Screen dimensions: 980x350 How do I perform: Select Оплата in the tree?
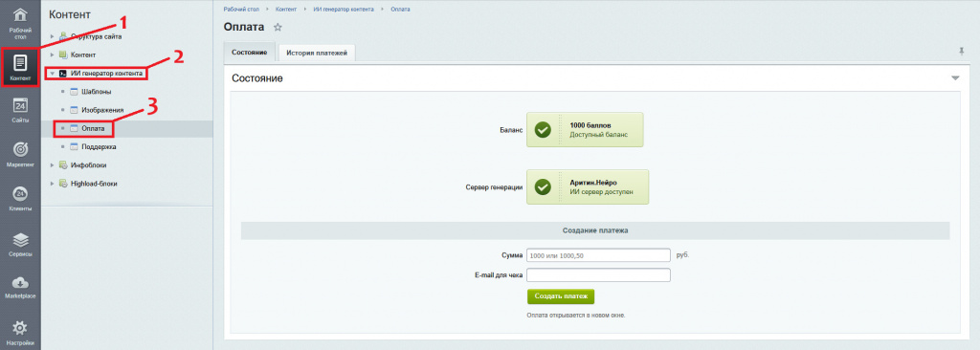pyautogui.click(x=93, y=129)
